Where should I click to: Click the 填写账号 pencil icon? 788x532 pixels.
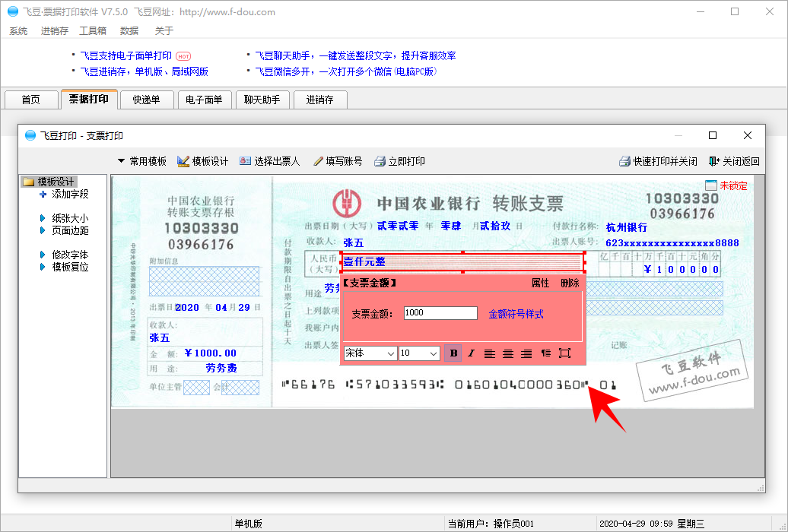tap(318, 161)
